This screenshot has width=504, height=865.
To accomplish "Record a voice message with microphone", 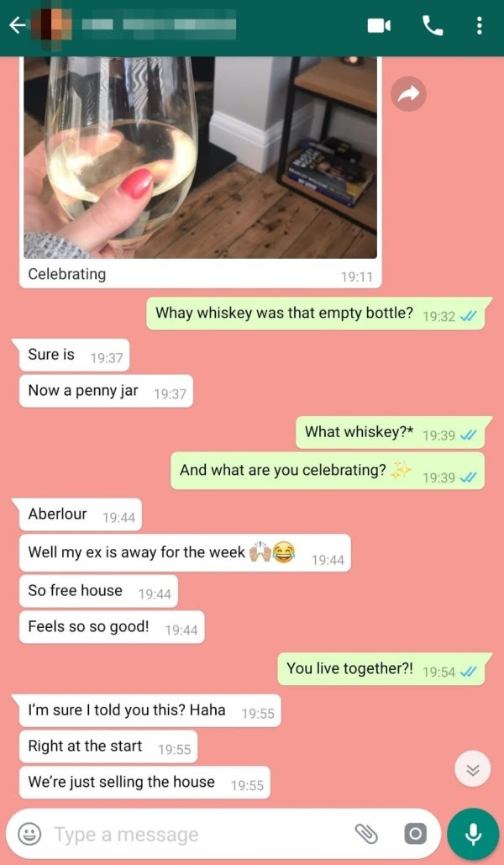I will [472, 834].
